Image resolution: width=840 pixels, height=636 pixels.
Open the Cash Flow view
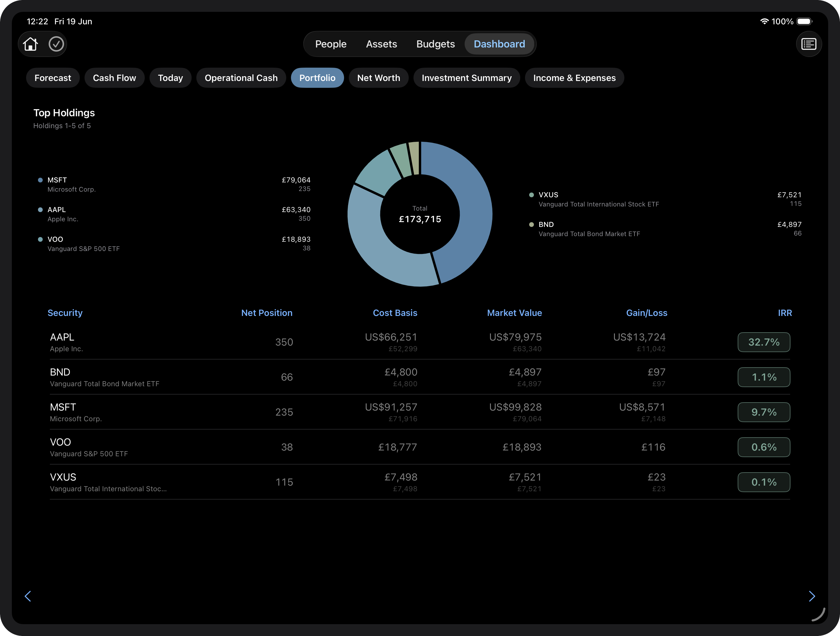click(x=114, y=78)
